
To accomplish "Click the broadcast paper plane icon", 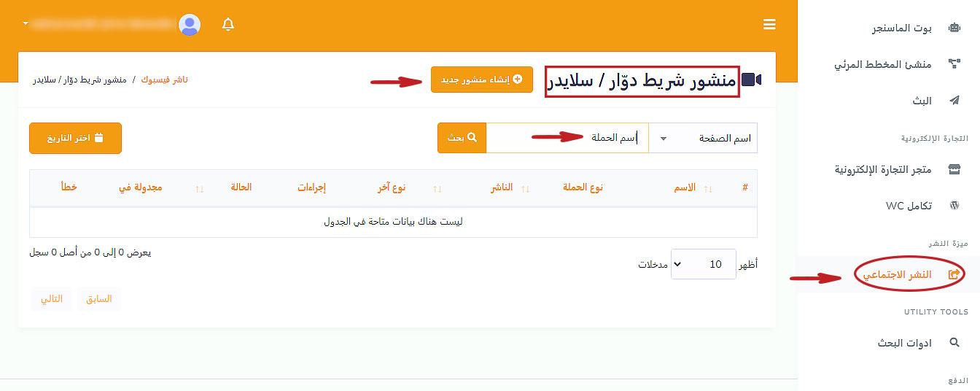I will click(x=954, y=101).
